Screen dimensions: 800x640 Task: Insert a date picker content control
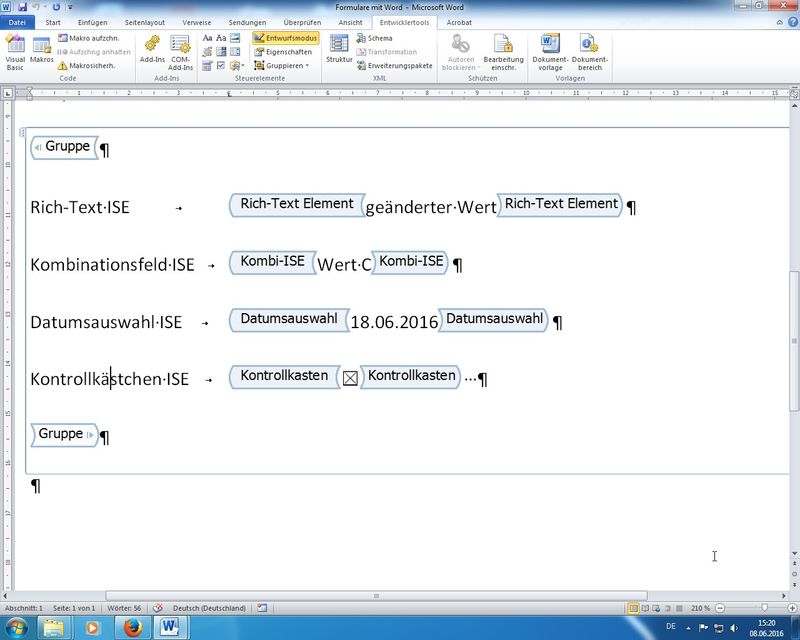[207, 66]
